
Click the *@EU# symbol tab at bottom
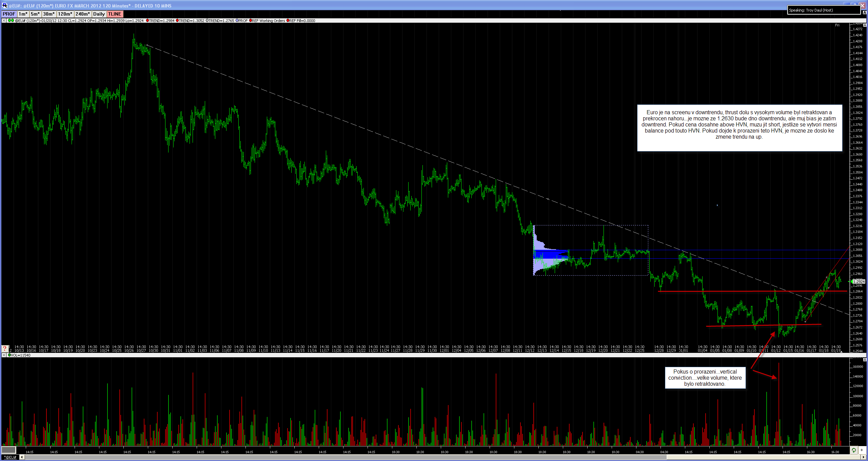(x=10, y=457)
